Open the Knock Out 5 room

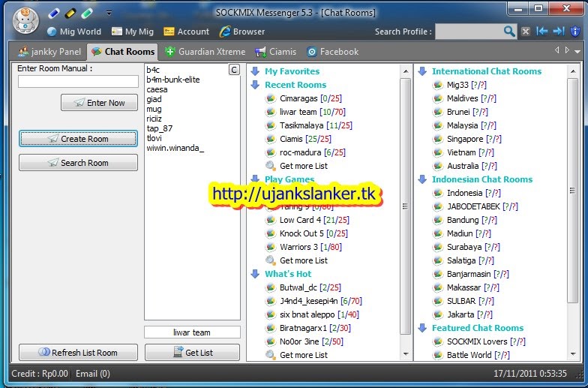(x=313, y=233)
